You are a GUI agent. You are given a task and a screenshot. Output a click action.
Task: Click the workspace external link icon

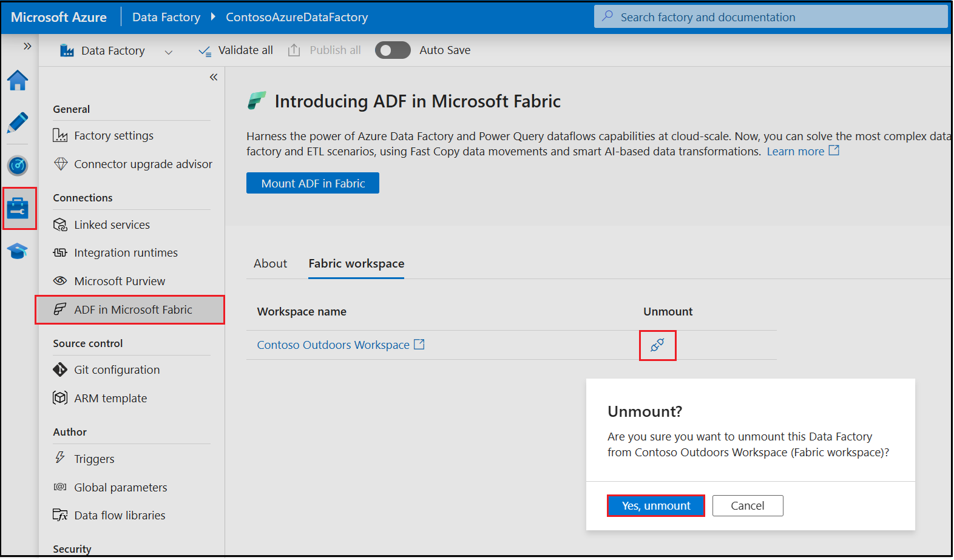[x=419, y=344]
